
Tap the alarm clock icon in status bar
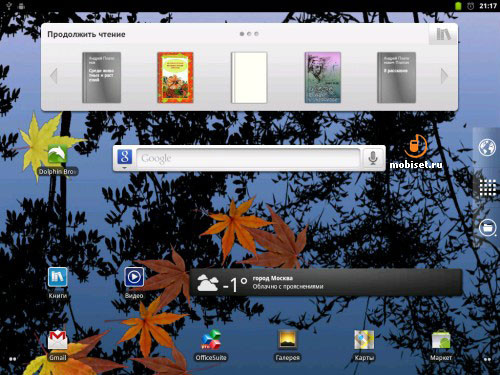(x=471, y=6)
